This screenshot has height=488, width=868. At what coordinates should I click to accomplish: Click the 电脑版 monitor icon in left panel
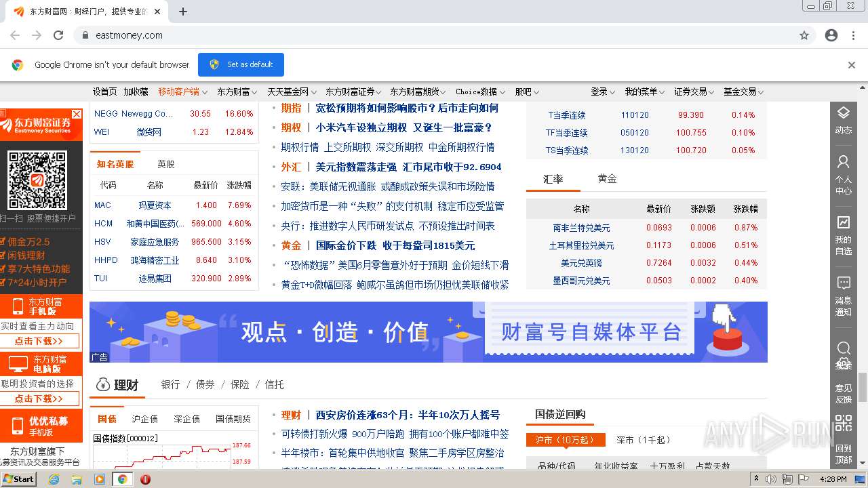pos(18,365)
